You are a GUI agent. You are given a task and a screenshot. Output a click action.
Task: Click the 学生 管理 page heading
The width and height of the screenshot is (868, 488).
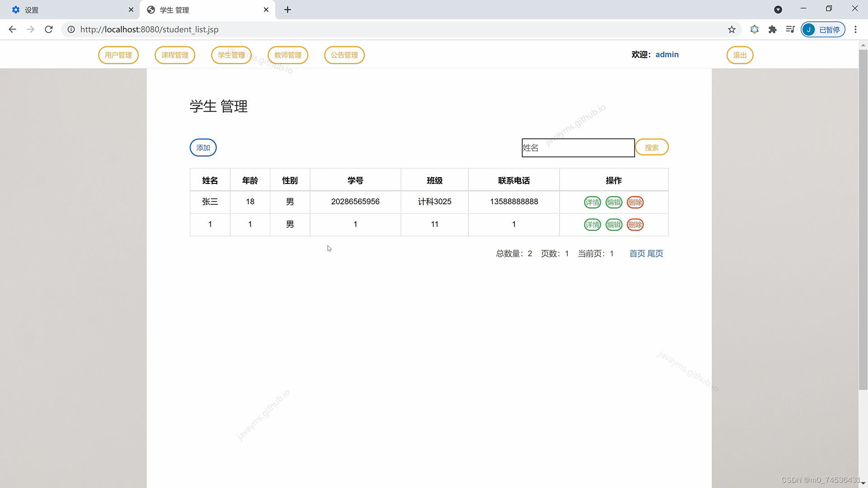pyautogui.click(x=218, y=106)
